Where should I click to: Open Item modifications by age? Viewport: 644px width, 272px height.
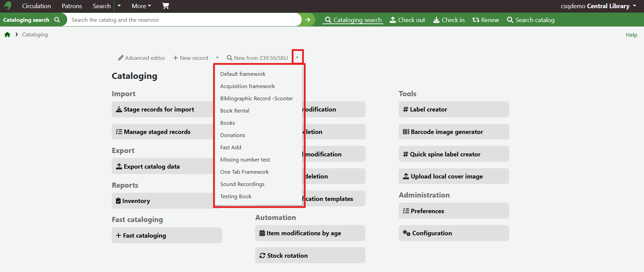pos(310,233)
